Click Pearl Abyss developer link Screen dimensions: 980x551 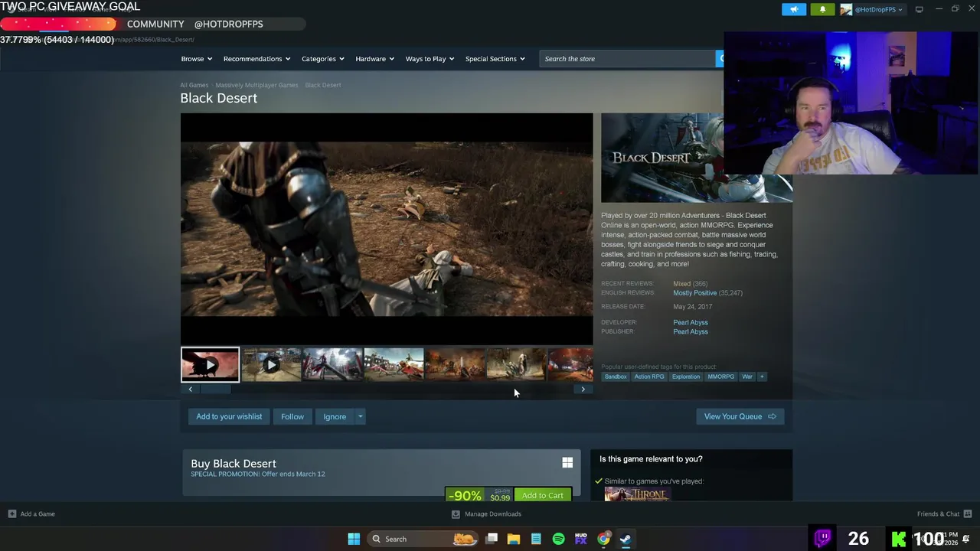691,322
